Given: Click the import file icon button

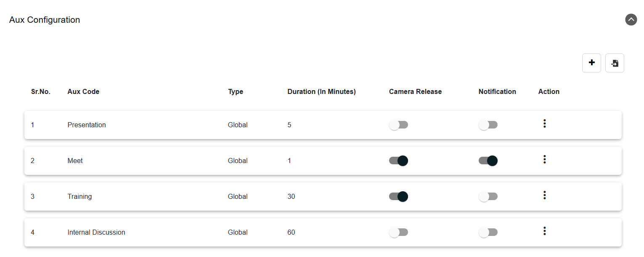Looking at the screenshot, I should point(615,63).
